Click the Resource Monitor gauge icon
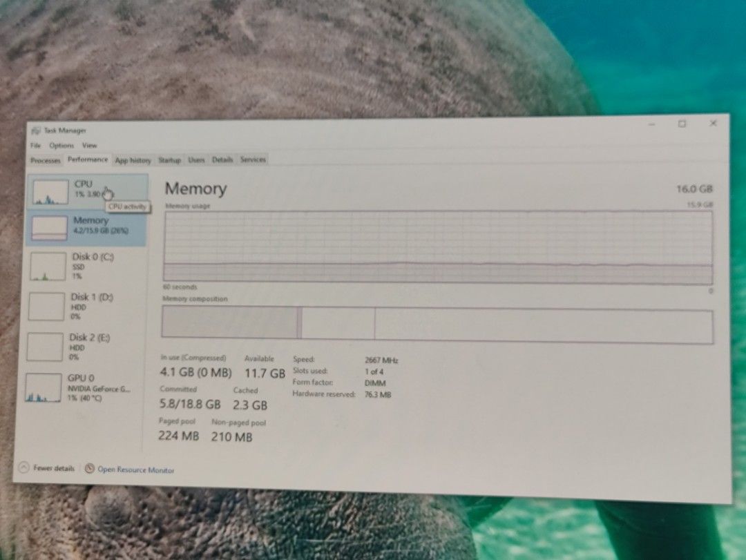This screenshot has width=746, height=560. pyautogui.click(x=89, y=469)
